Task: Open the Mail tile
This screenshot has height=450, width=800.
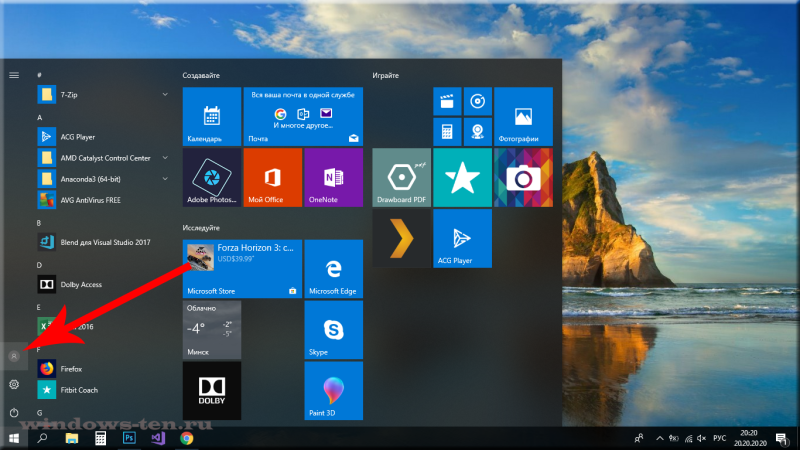Action: [303, 116]
